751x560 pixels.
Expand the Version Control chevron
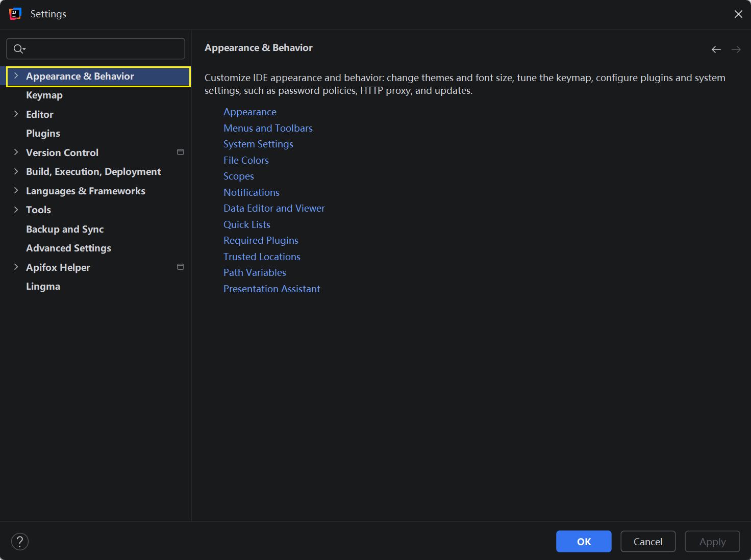click(x=16, y=152)
